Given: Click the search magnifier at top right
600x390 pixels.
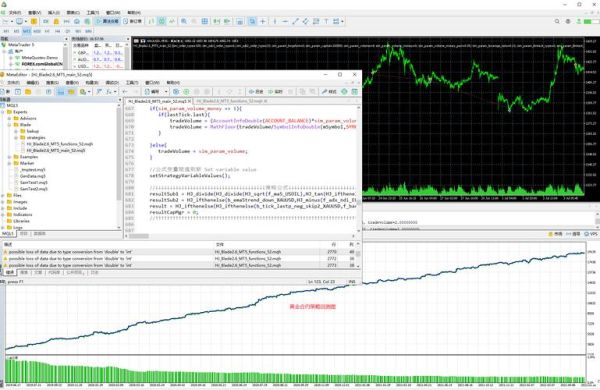Looking at the screenshot, I should click(x=557, y=21).
